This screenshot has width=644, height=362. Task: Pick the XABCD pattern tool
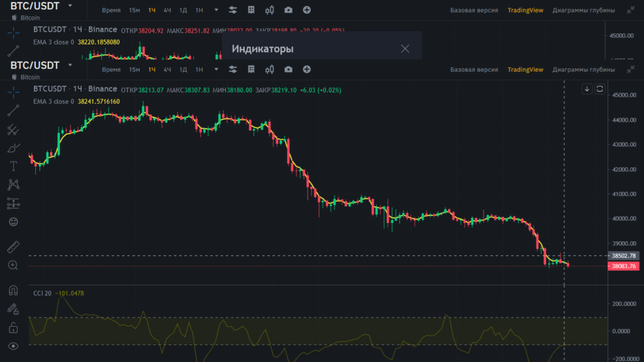pyautogui.click(x=13, y=185)
